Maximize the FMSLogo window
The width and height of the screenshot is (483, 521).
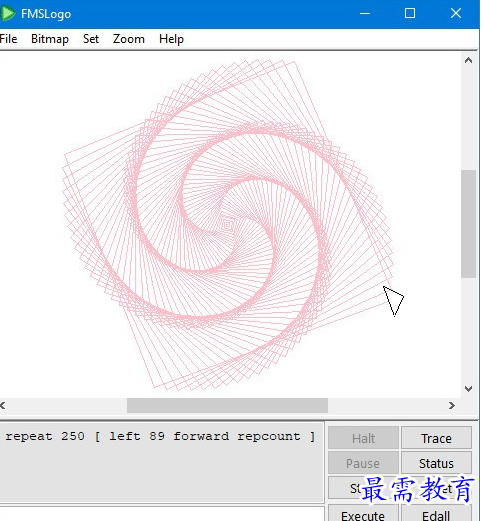pos(410,14)
